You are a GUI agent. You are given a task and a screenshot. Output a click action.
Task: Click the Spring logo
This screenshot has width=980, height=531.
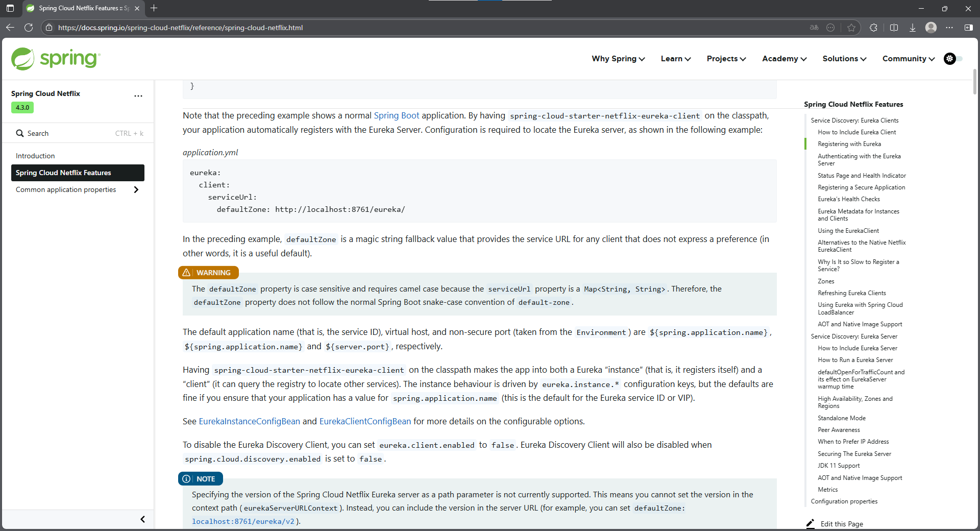pos(56,59)
